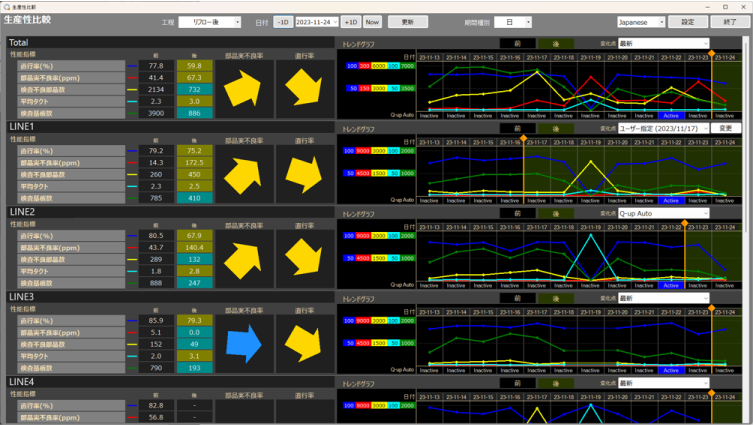
Task: Open the Japanese language dropdown
Action: [641, 22]
